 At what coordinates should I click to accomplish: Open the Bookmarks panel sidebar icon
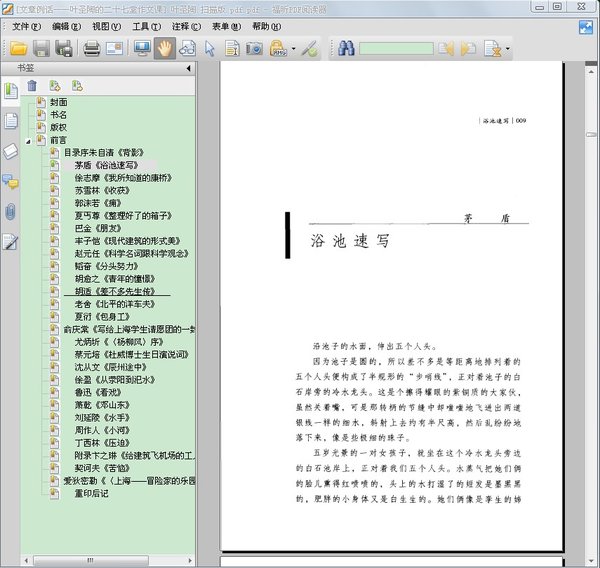pyautogui.click(x=11, y=91)
